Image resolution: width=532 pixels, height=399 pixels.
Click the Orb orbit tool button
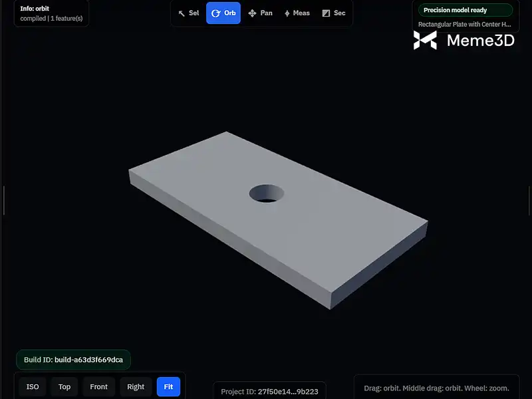223,13
